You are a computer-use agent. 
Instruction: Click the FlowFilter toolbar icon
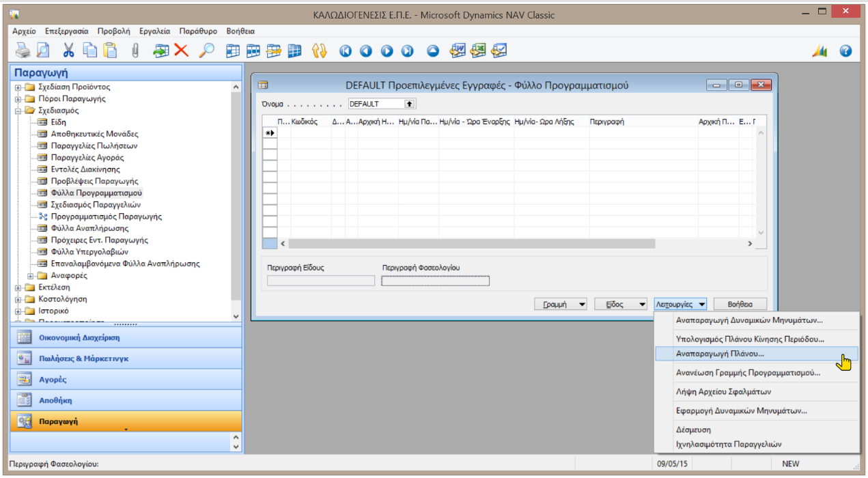[x=274, y=51]
